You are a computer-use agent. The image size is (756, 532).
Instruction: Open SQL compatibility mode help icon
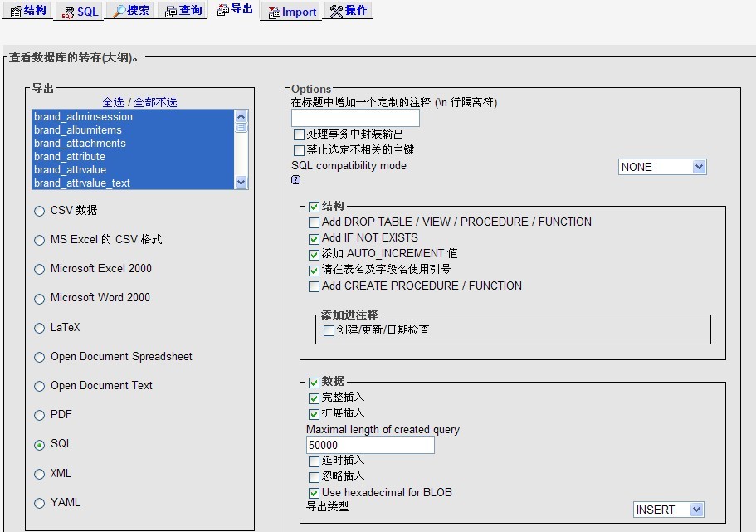pyautogui.click(x=296, y=180)
